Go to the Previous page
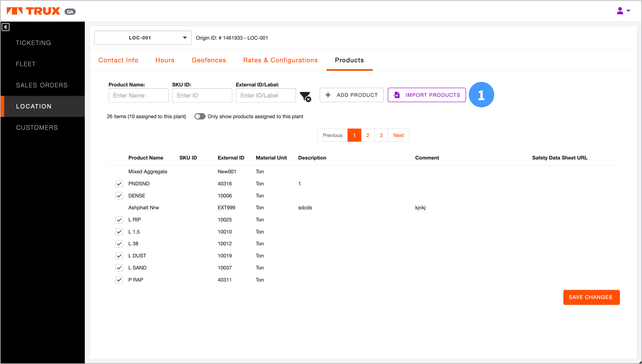Image resolution: width=642 pixels, height=364 pixels. (x=332, y=135)
